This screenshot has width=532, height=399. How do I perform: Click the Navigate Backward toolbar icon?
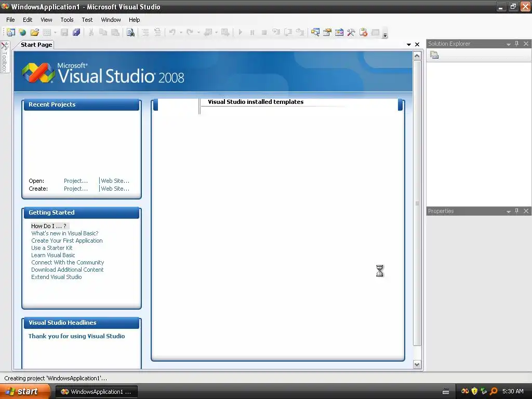[x=208, y=32]
